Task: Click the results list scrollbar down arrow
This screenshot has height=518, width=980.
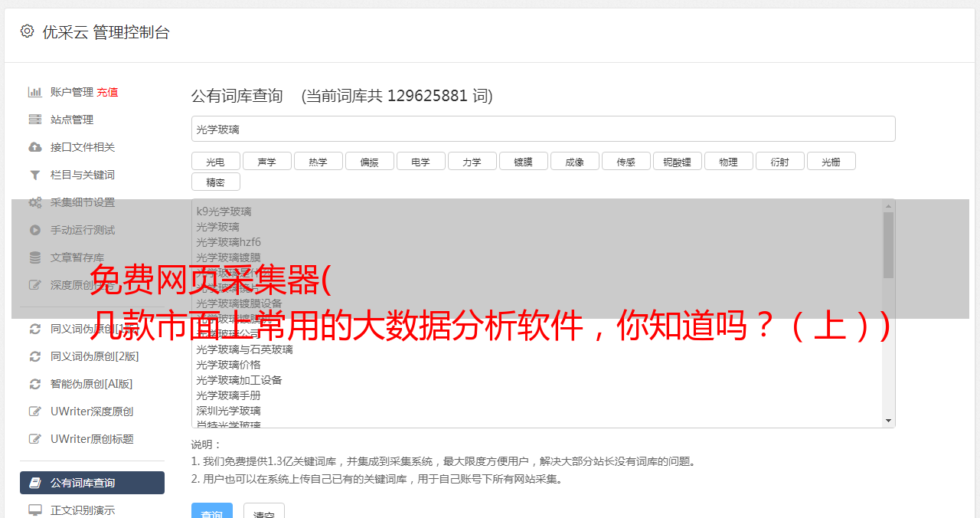Action: (x=888, y=421)
